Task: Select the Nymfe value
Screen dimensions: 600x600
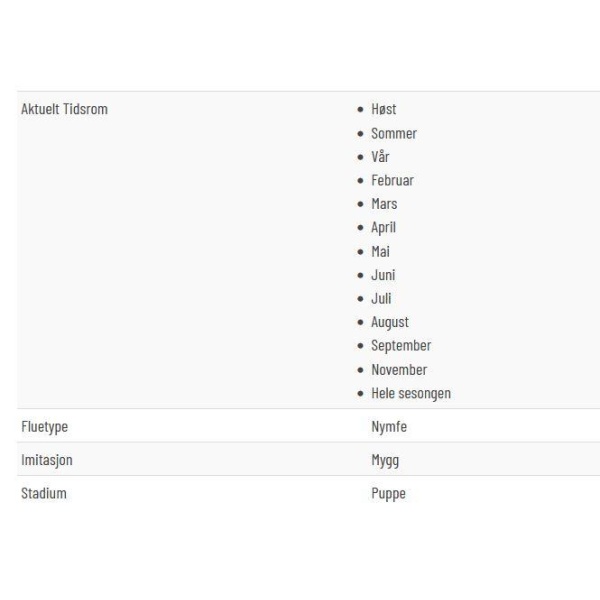Action: (x=389, y=427)
